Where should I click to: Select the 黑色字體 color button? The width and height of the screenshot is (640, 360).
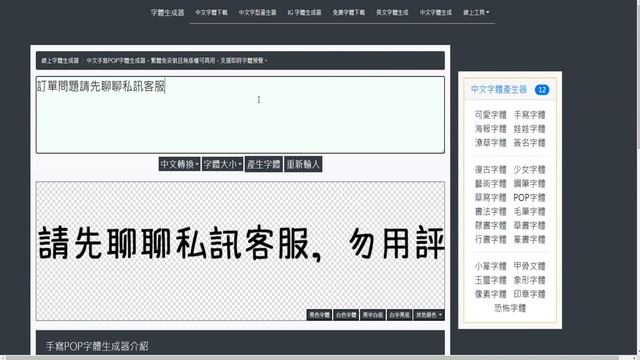click(x=319, y=315)
